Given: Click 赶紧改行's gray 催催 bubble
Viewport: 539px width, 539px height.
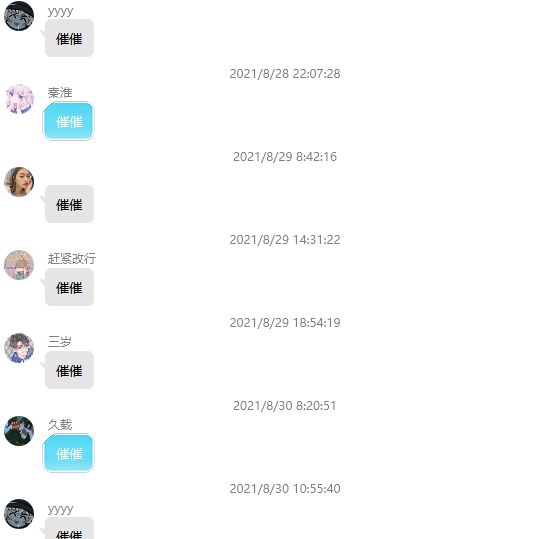Looking at the screenshot, I should (x=69, y=287).
